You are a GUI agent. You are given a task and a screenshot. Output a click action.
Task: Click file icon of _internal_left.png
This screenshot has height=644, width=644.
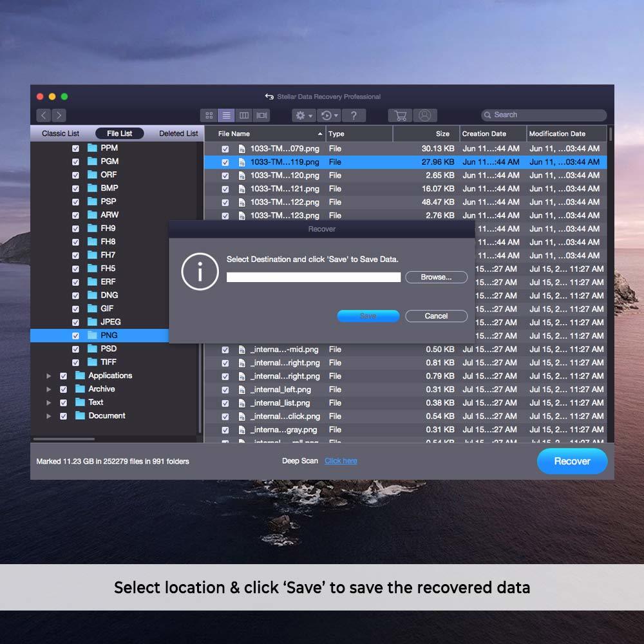point(242,390)
